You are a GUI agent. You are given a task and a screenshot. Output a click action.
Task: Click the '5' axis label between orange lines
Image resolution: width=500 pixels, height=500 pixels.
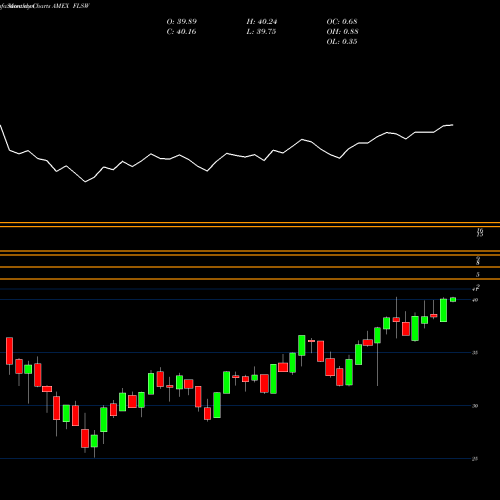[478, 275]
